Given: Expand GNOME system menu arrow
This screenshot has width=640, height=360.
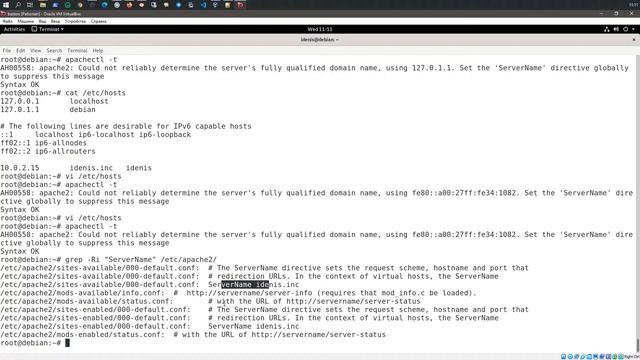Looking at the screenshot, I should coord(633,29).
